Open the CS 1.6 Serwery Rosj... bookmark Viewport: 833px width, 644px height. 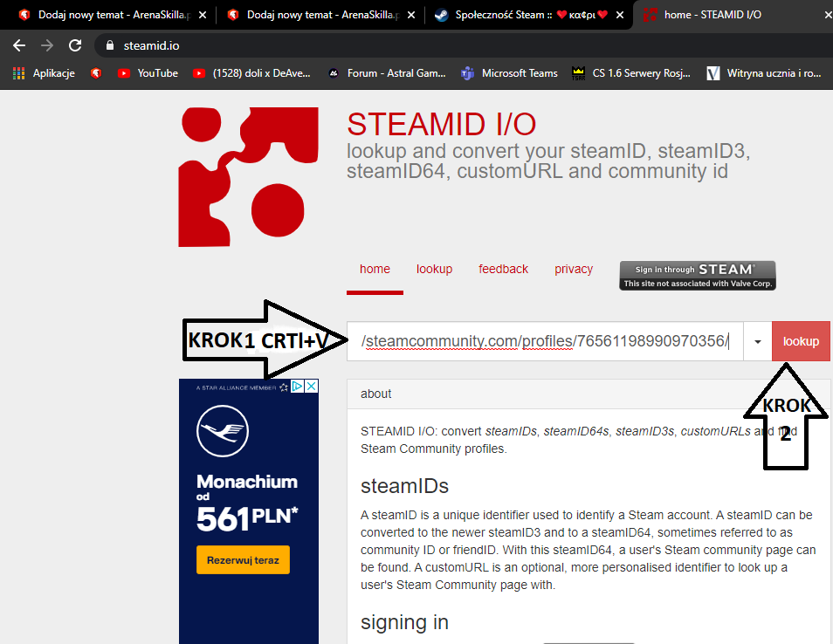click(x=631, y=73)
